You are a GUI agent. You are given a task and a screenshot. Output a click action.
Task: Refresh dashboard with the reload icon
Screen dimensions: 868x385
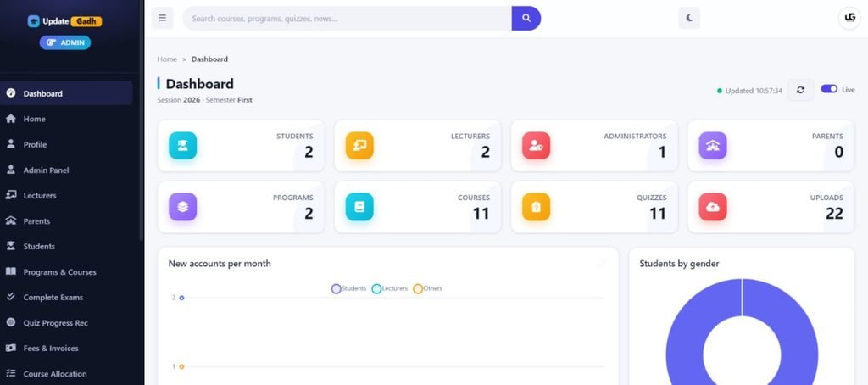click(800, 90)
